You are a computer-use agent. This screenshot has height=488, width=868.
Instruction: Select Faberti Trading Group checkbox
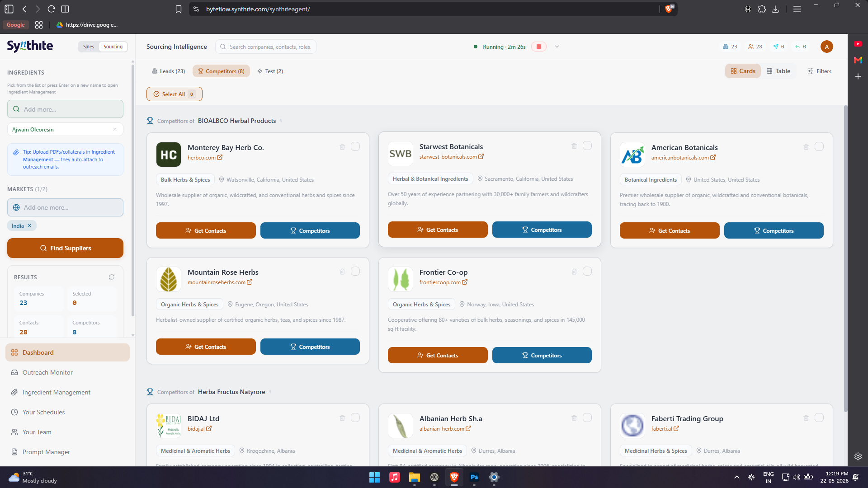[819, 418]
